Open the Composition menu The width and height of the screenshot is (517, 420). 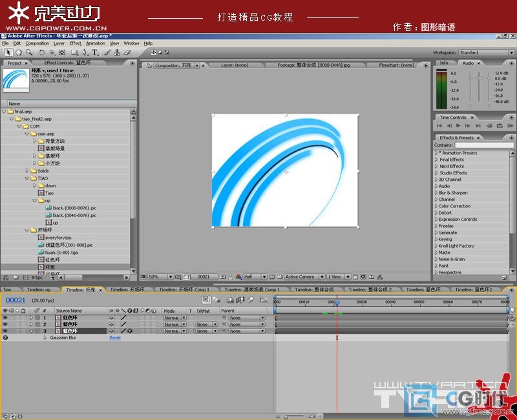click(x=37, y=43)
